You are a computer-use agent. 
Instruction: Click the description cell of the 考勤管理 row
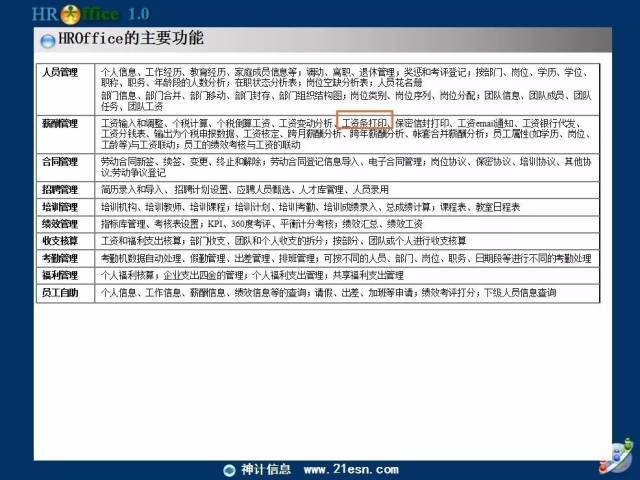[347, 258]
